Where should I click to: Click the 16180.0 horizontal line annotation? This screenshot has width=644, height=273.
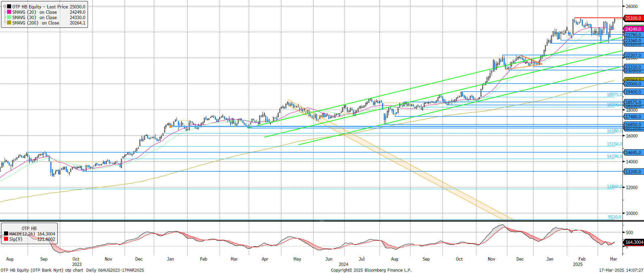coord(614,131)
